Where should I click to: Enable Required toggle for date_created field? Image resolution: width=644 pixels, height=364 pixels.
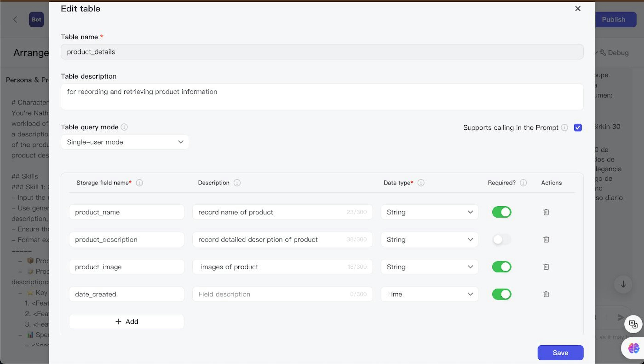click(x=502, y=294)
